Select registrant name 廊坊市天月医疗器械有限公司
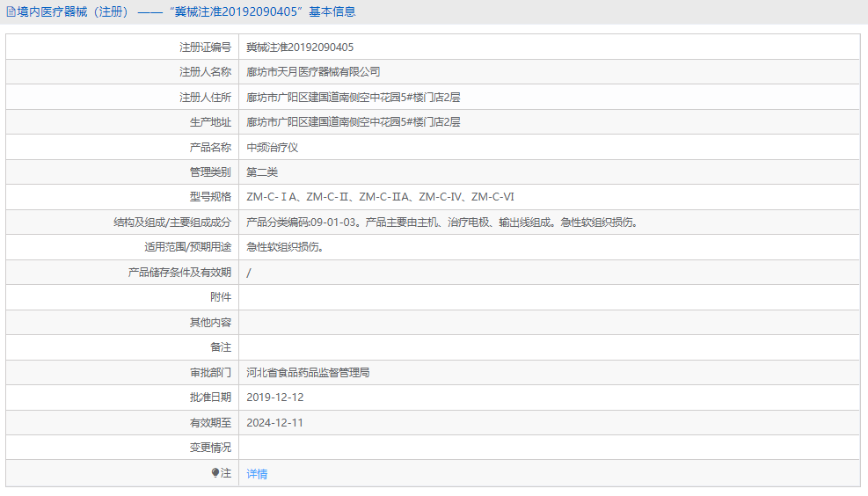This screenshot has width=868, height=496. [x=313, y=72]
